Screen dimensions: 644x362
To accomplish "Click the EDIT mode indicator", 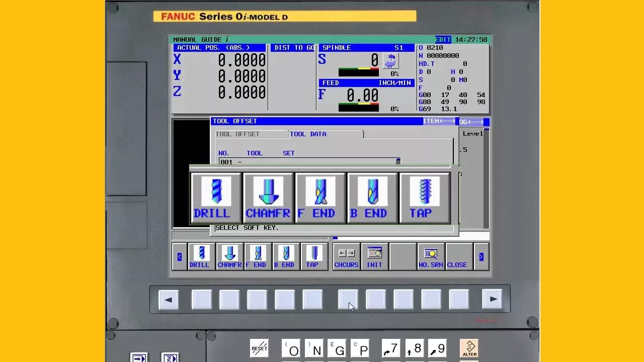I will (443, 40).
